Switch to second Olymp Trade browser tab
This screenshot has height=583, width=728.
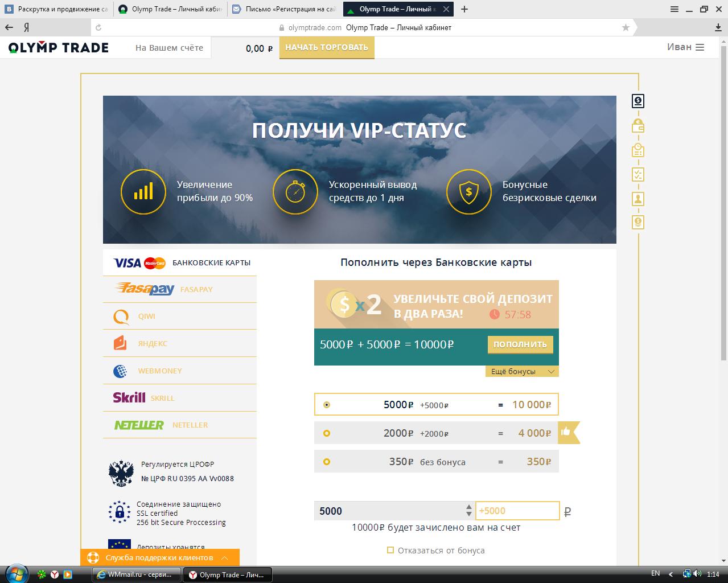click(x=171, y=9)
